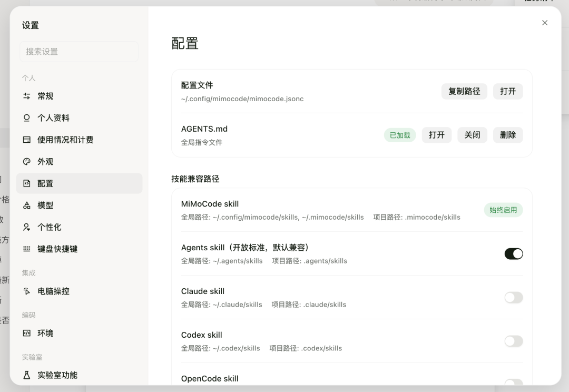Click 关闭 for AGENTS.md
The image size is (569, 392).
[x=472, y=135]
